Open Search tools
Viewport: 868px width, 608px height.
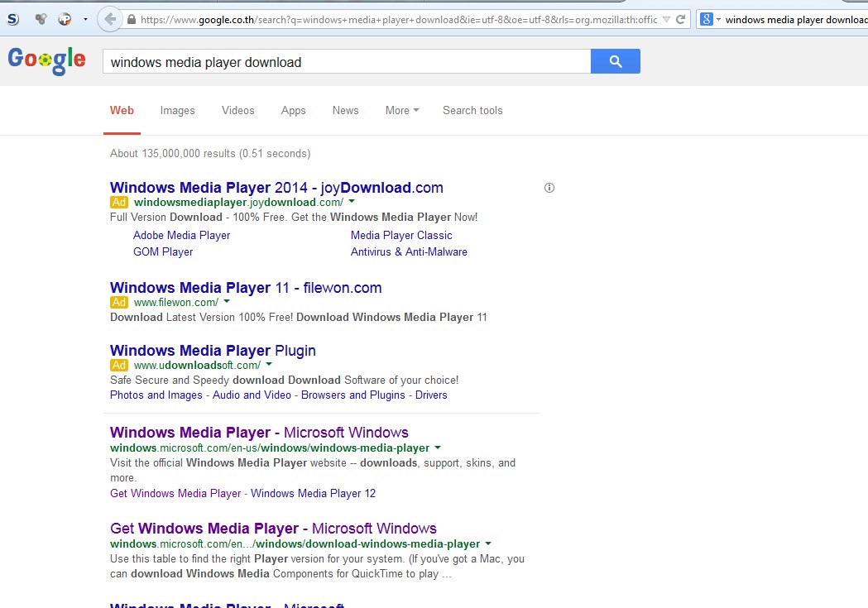point(472,111)
